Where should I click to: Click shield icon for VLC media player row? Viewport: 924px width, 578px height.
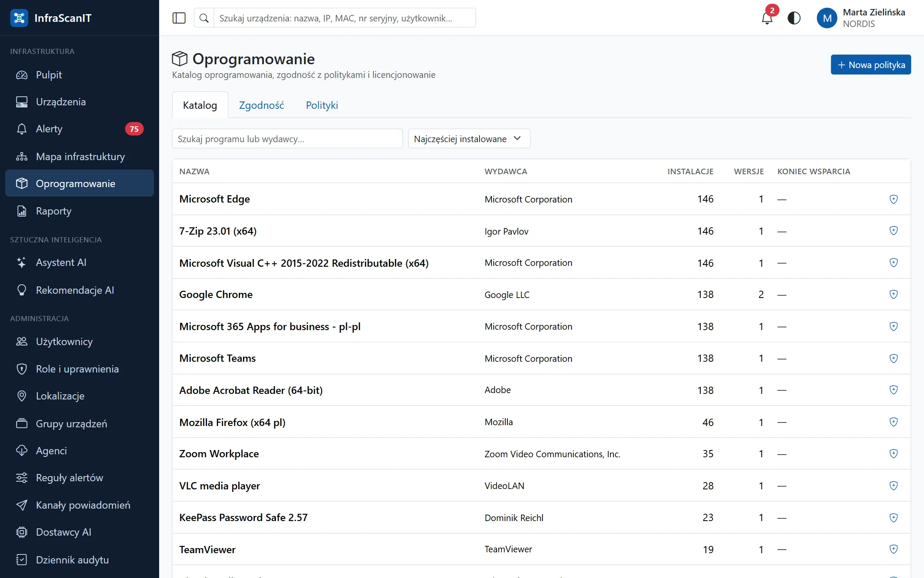[894, 486]
